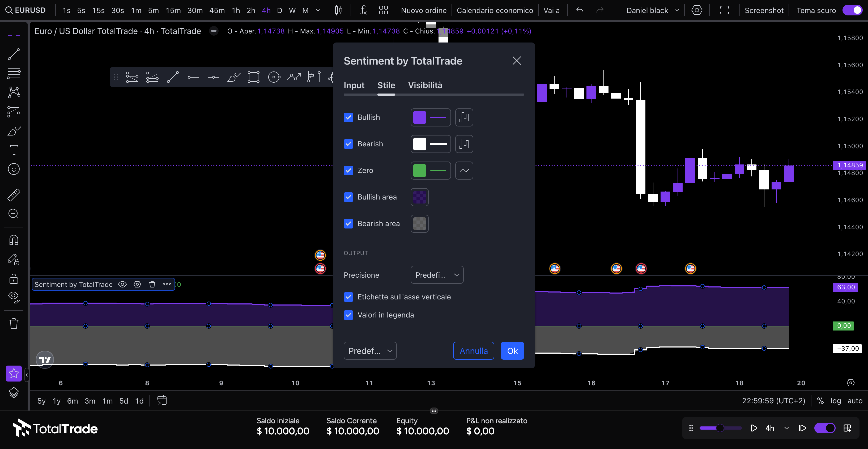Click the Annulla button
Screen dimensions: 868x449
[x=473, y=351]
